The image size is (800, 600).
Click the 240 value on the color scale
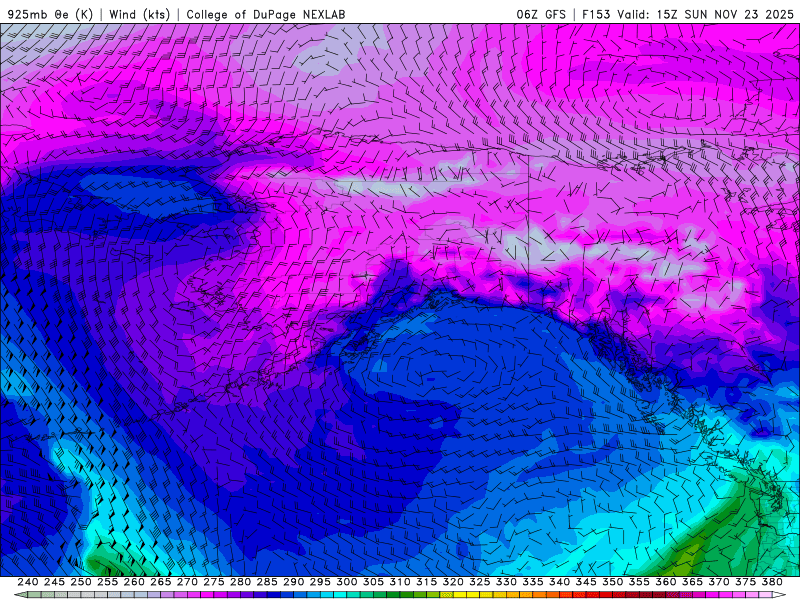click(x=28, y=582)
